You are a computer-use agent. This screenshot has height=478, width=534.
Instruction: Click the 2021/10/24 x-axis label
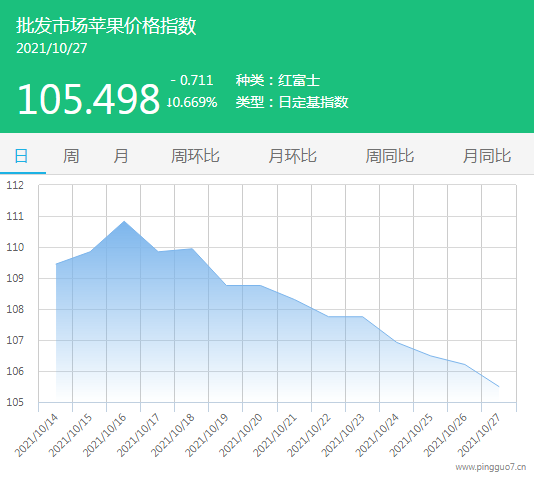[377, 435]
